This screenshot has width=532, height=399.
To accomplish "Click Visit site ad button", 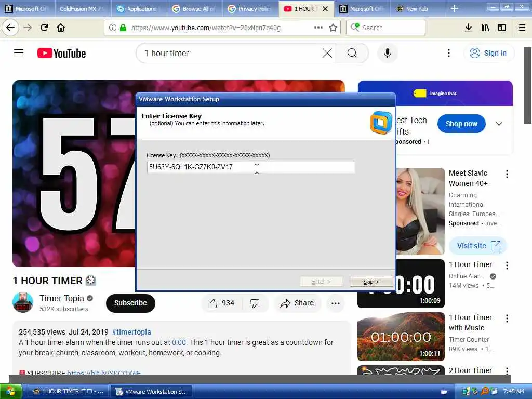I will [x=478, y=246].
